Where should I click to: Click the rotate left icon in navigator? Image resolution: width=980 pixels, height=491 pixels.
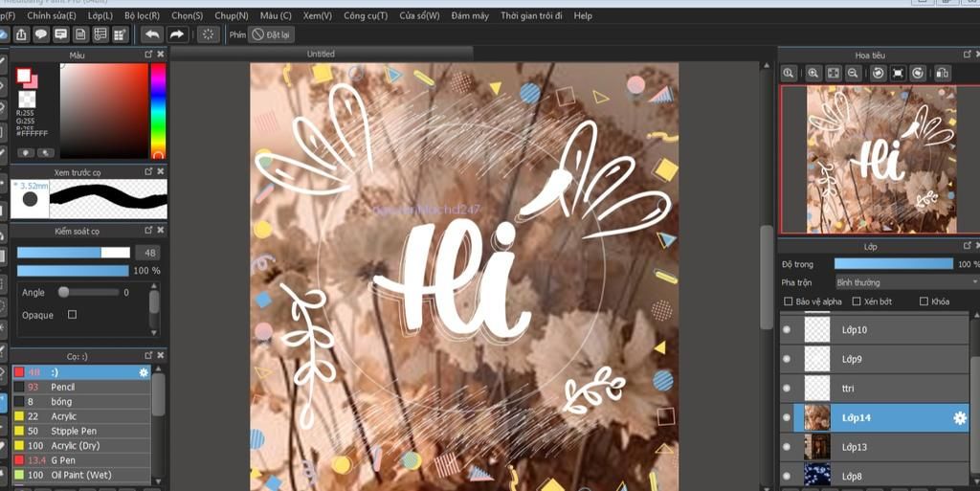click(877, 73)
